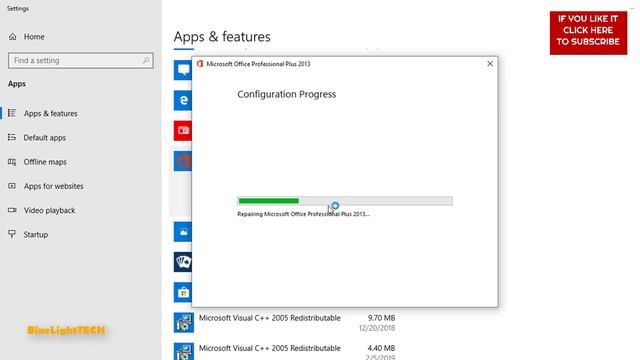Screen dimensions: 640x360
Task: Click the Configuration Progress heading
Action: pyautogui.click(x=287, y=94)
